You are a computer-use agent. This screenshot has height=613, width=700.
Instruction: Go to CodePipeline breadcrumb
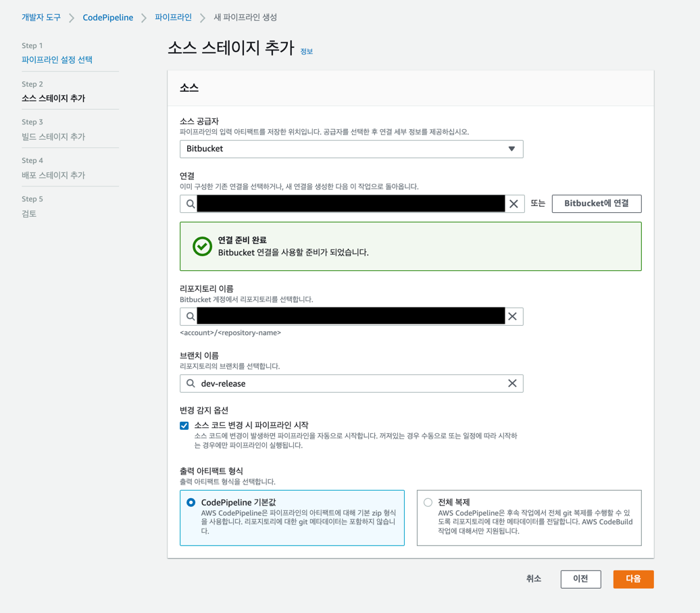pos(107,18)
